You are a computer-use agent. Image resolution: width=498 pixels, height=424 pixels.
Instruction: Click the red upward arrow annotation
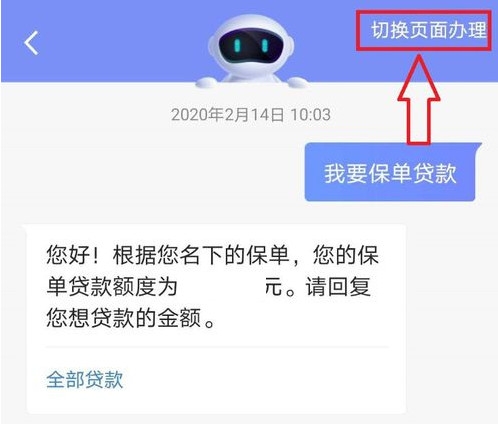point(419,99)
